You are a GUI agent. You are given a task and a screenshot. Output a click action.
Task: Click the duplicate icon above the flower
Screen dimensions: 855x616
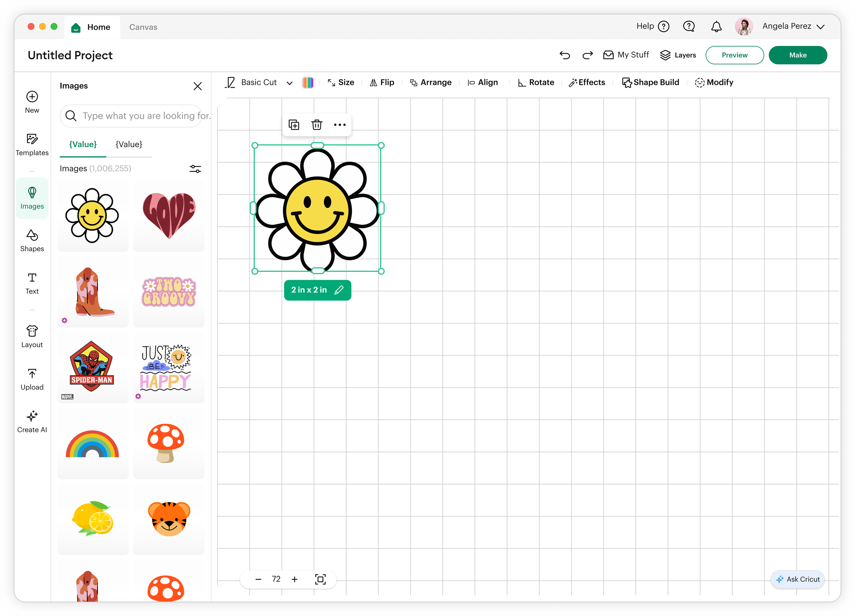click(x=294, y=125)
